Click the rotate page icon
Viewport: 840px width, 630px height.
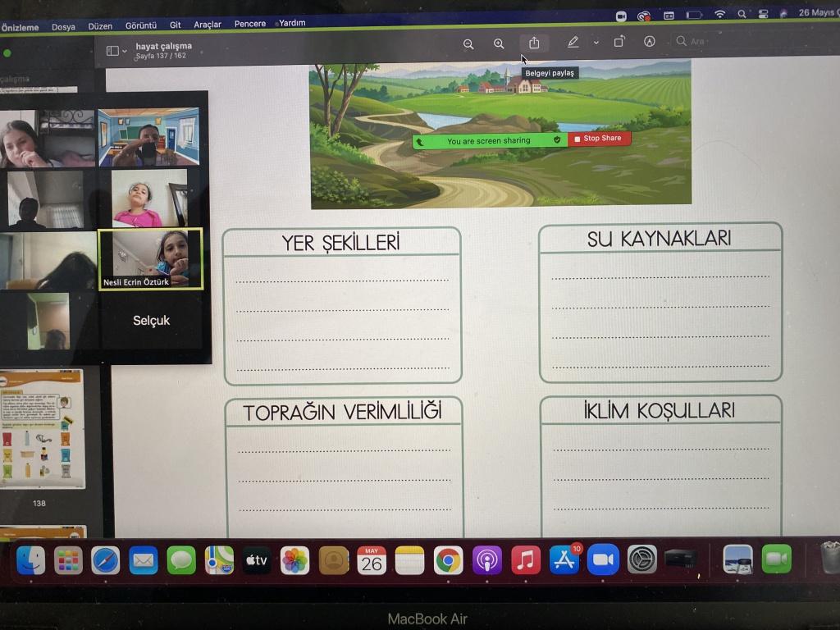coord(619,43)
